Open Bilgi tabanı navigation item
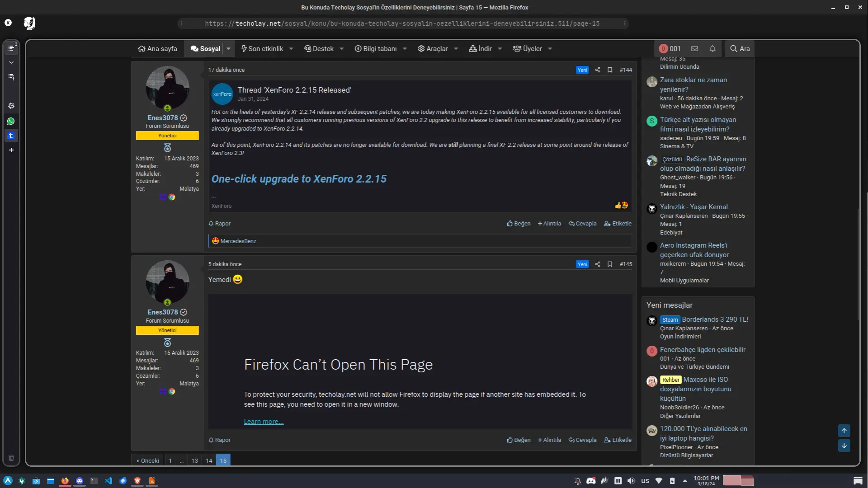Screen dimensions: 868x488 pos(376,49)
